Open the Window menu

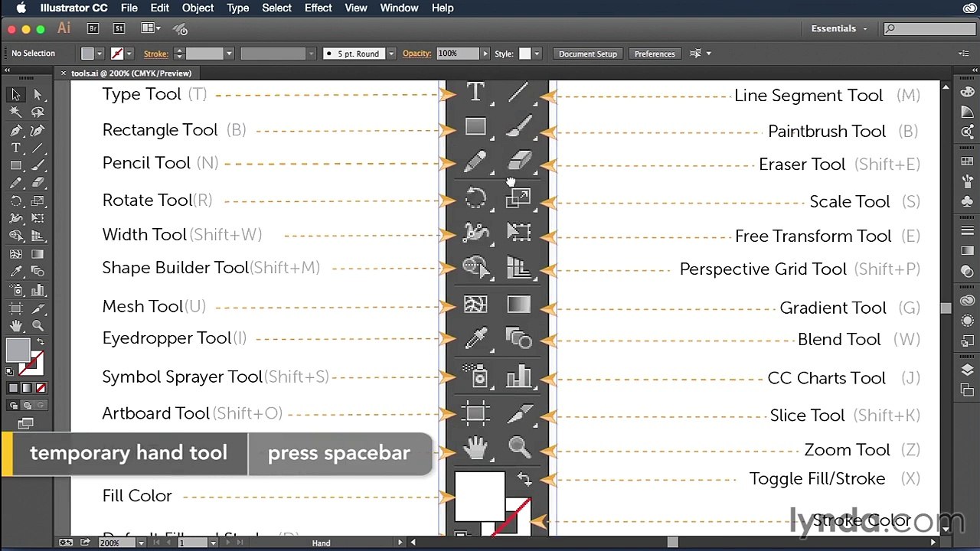point(400,8)
